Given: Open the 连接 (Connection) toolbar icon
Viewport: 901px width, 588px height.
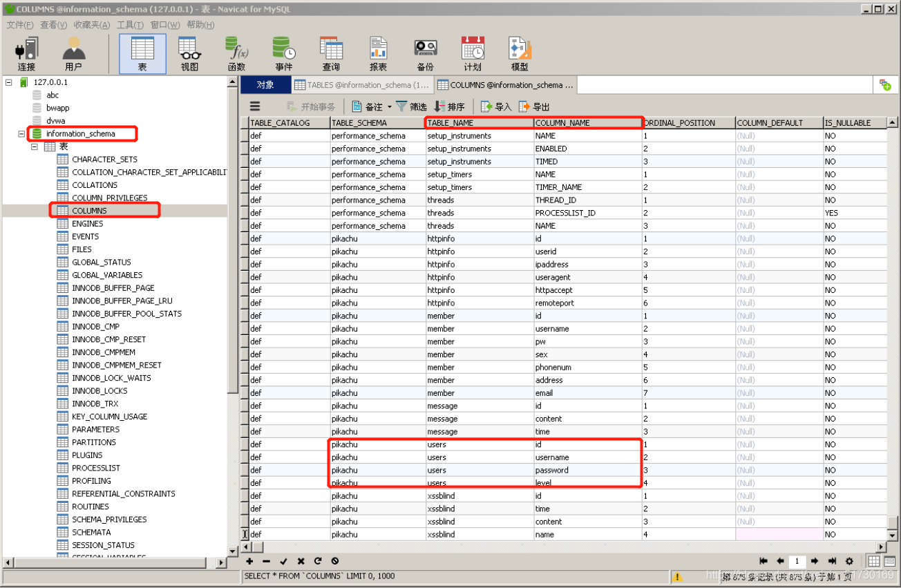Looking at the screenshot, I should point(27,54).
